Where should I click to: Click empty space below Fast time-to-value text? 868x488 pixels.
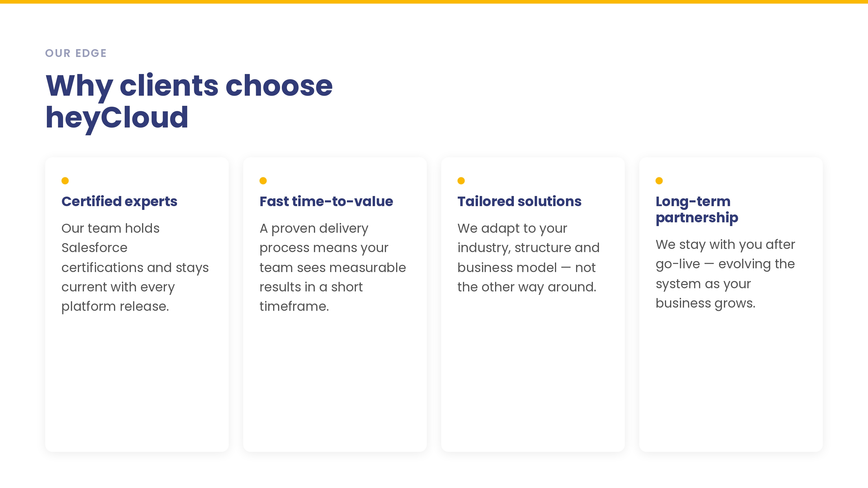(334, 380)
